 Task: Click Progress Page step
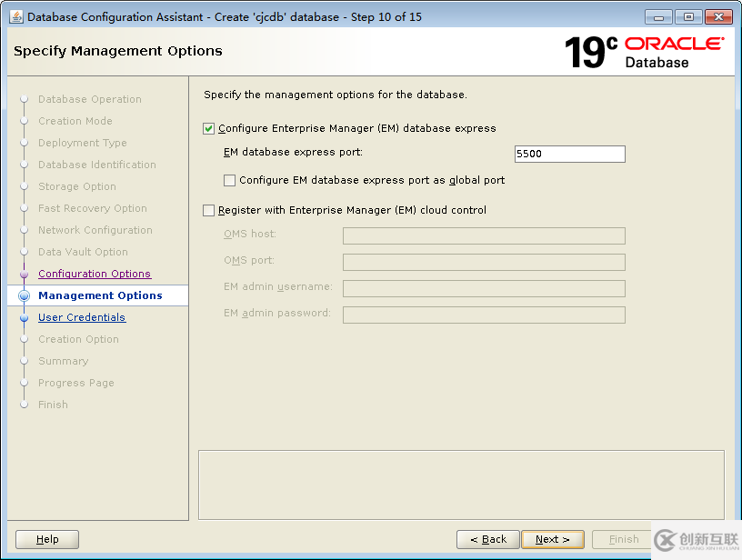[76, 383]
